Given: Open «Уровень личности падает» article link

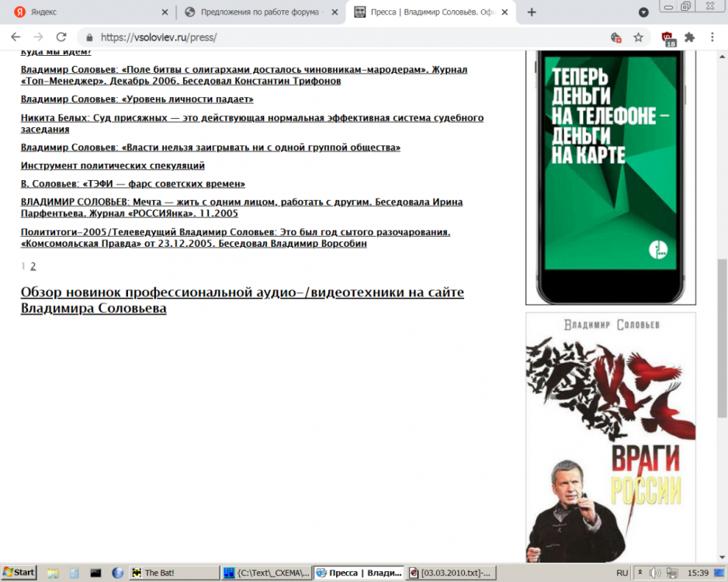Looking at the screenshot, I should click(x=137, y=99).
